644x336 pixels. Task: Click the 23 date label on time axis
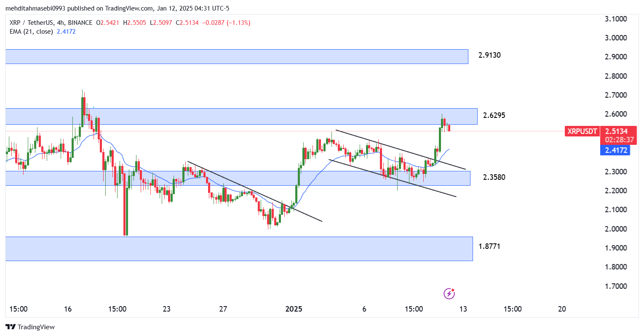click(167, 309)
